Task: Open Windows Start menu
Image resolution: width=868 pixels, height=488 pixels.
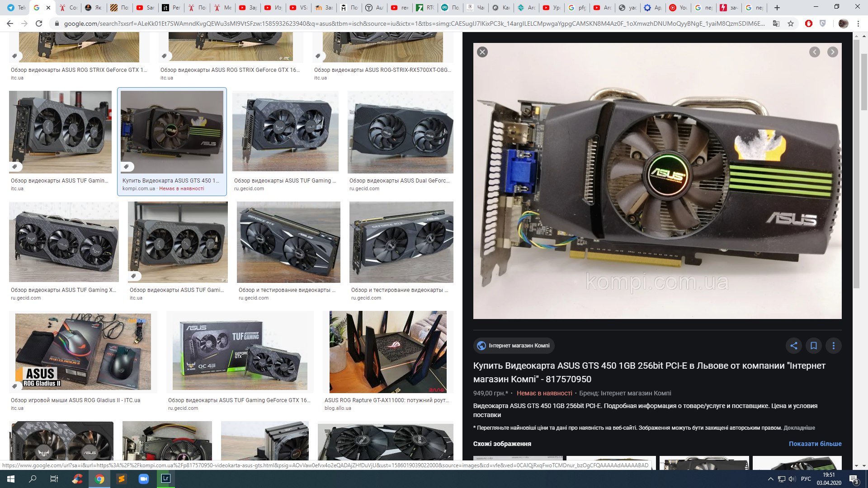Action: click(11, 479)
